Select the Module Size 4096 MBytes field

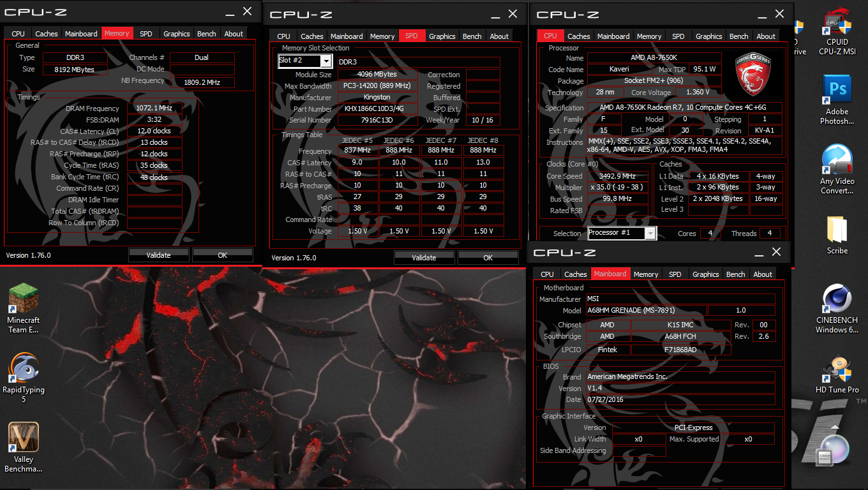pyautogui.click(x=377, y=75)
